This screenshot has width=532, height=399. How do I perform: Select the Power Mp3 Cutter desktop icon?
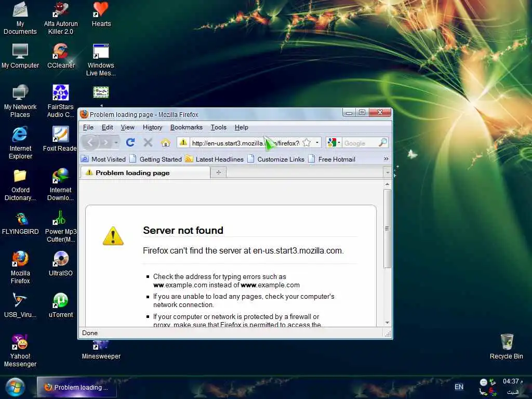tap(61, 226)
